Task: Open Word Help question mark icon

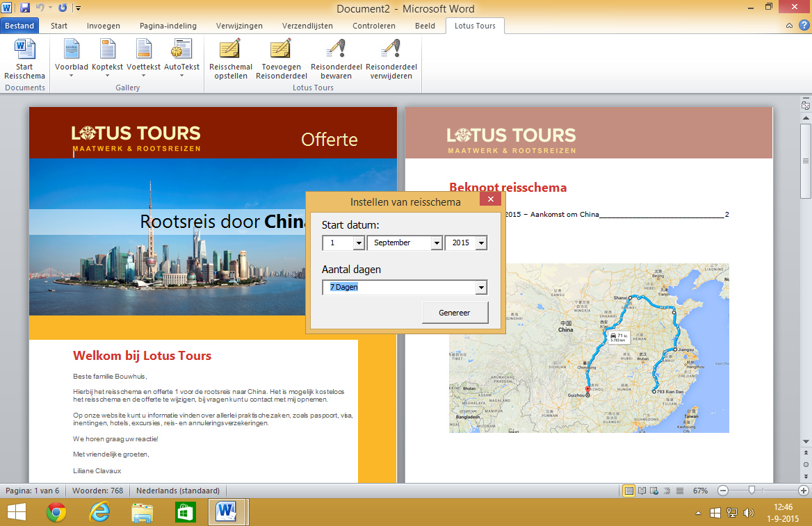Action: click(804, 25)
